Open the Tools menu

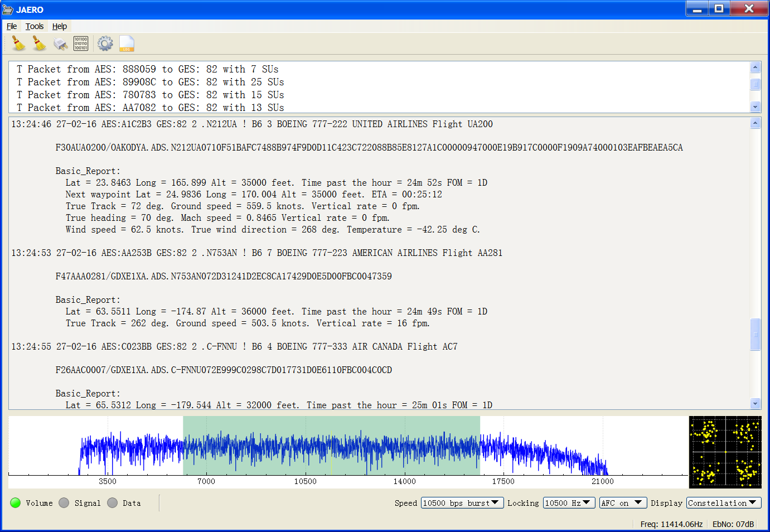point(35,26)
